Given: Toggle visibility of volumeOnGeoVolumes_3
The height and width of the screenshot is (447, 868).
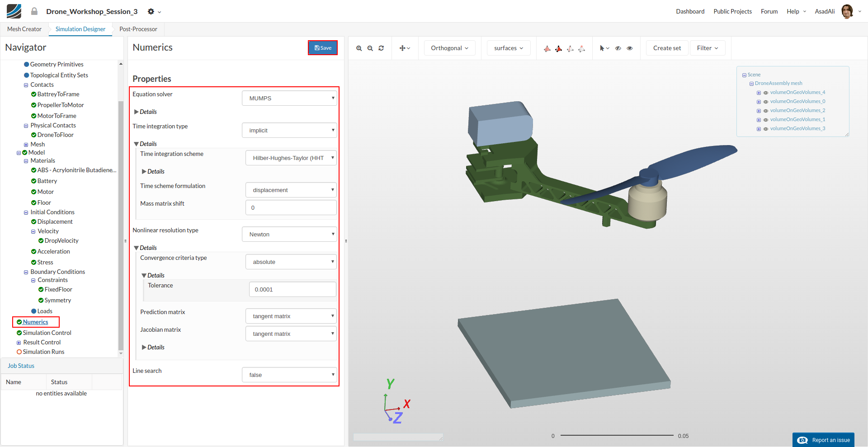Looking at the screenshot, I should coord(766,129).
